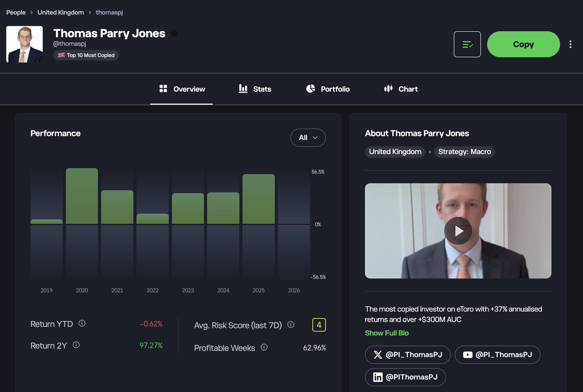The width and height of the screenshot is (583, 392).
Task: Open the All time-range dropdown
Action: (308, 138)
